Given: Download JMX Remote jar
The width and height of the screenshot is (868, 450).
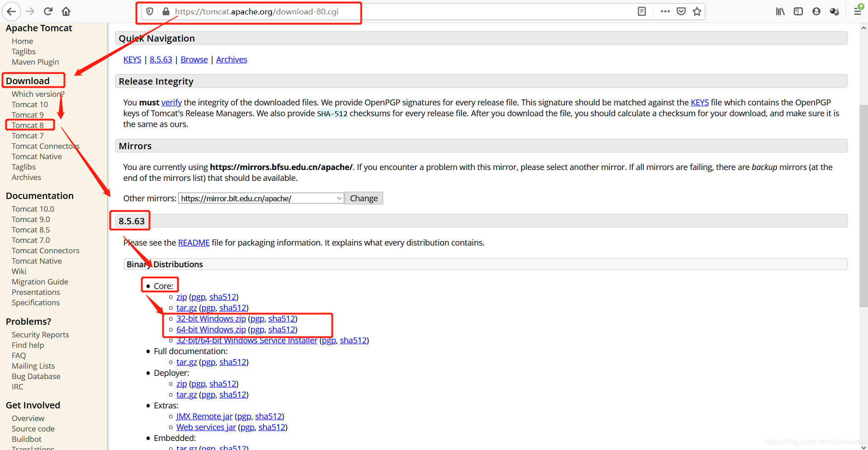Looking at the screenshot, I should 204,417.
